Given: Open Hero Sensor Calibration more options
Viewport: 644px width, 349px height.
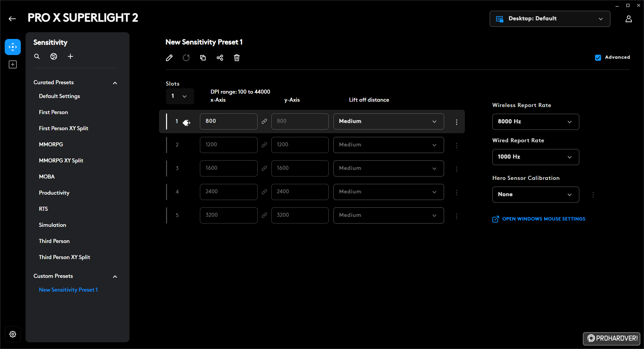Looking at the screenshot, I should [593, 195].
